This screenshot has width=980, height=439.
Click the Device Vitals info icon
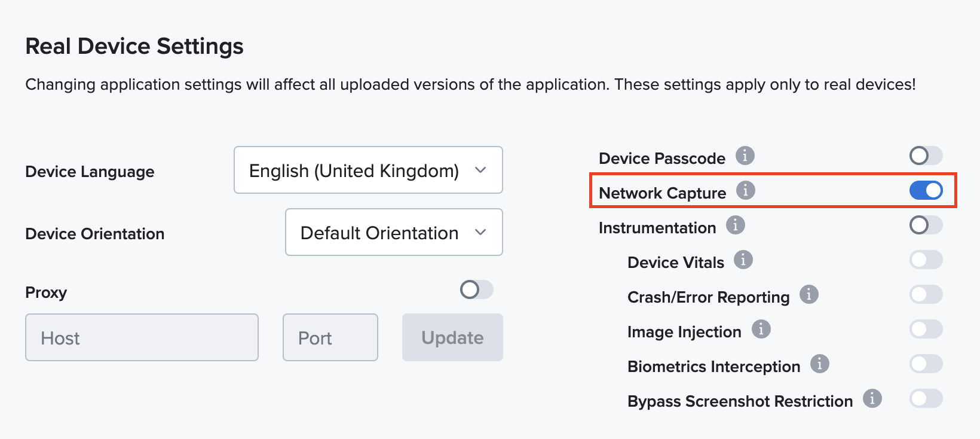pos(743,259)
